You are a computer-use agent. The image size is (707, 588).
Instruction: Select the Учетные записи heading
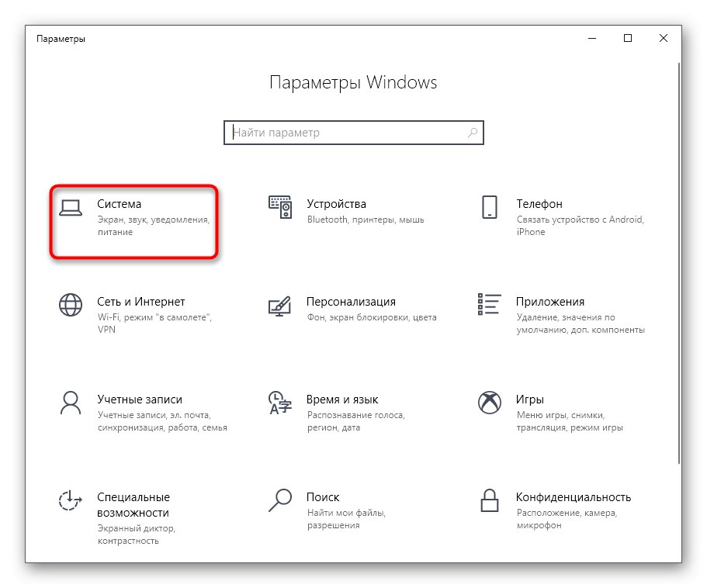point(140,399)
